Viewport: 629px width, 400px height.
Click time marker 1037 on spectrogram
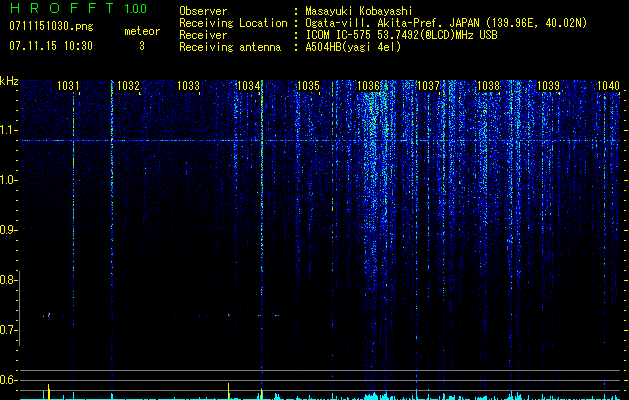(x=428, y=86)
